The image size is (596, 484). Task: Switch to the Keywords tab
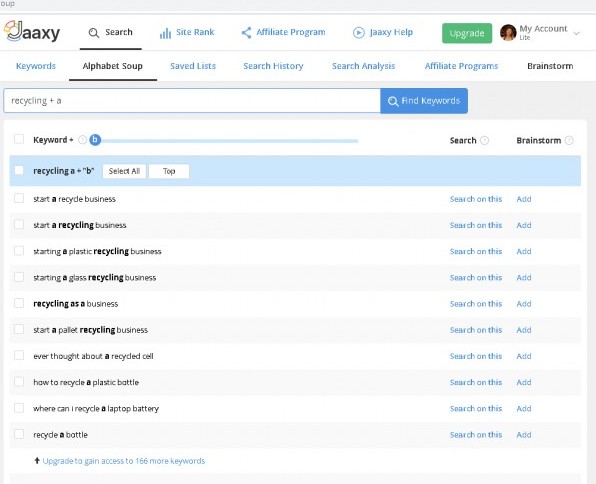(x=36, y=66)
